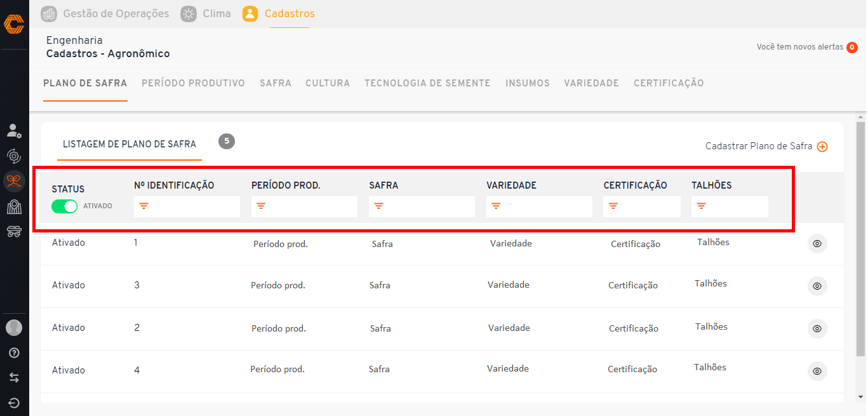Toggle the Status Ativado switch
Image resolution: width=868 pixels, height=416 pixels.
pyautogui.click(x=64, y=206)
